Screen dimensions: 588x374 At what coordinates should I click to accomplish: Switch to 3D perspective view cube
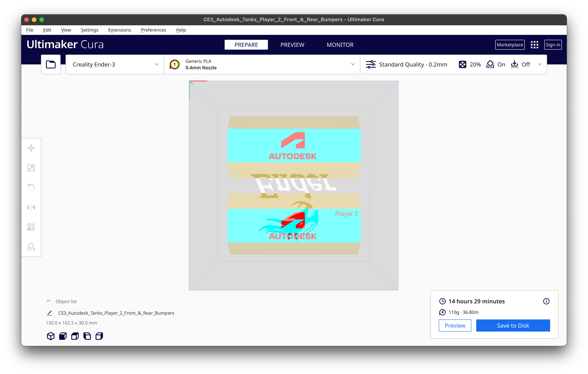tap(51, 336)
